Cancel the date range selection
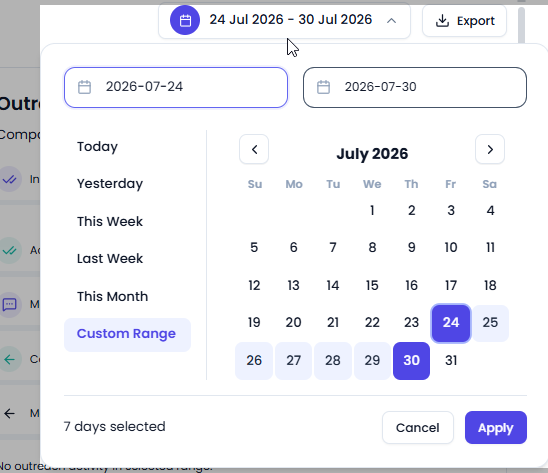 coord(418,428)
